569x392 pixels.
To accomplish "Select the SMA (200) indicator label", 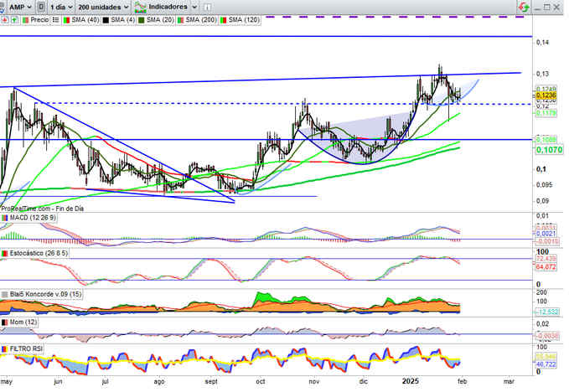I will [201, 18].
